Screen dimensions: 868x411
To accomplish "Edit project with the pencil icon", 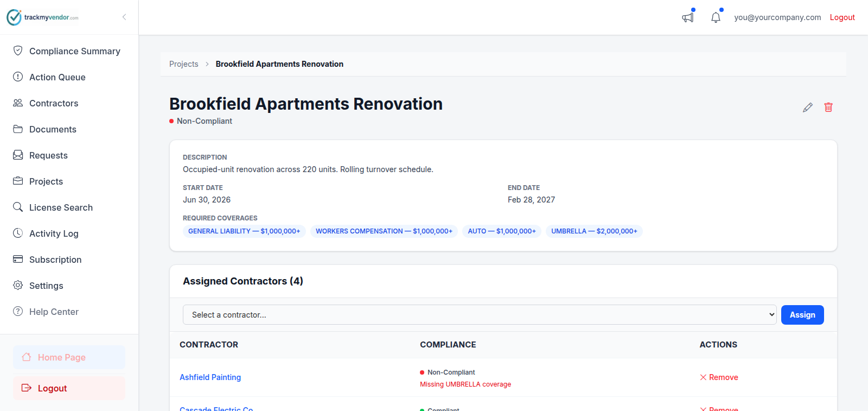I will point(808,108).
